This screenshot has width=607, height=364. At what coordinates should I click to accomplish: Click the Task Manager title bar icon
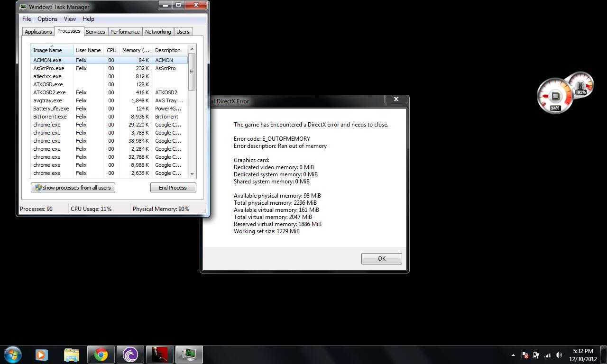point(23,7)
